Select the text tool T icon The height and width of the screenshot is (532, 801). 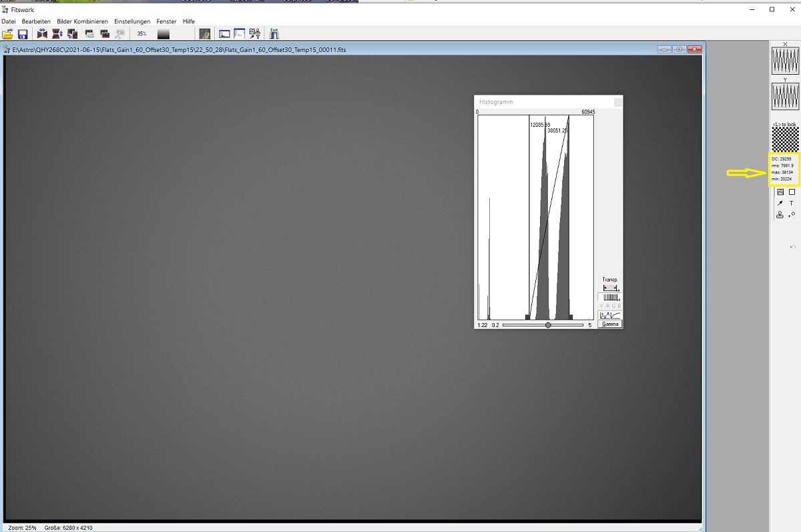pyautogui.click(x=792, y=203)
